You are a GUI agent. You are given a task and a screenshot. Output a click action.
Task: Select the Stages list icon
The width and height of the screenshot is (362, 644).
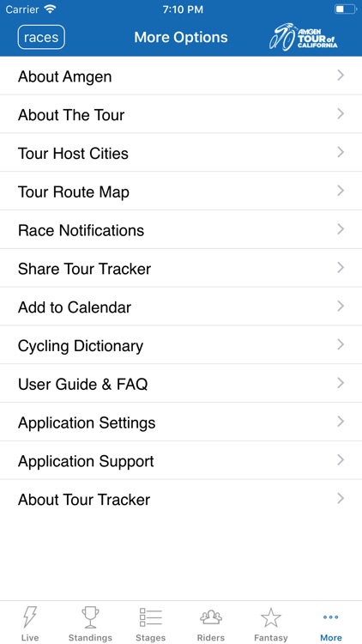click(x=151, y=617)
